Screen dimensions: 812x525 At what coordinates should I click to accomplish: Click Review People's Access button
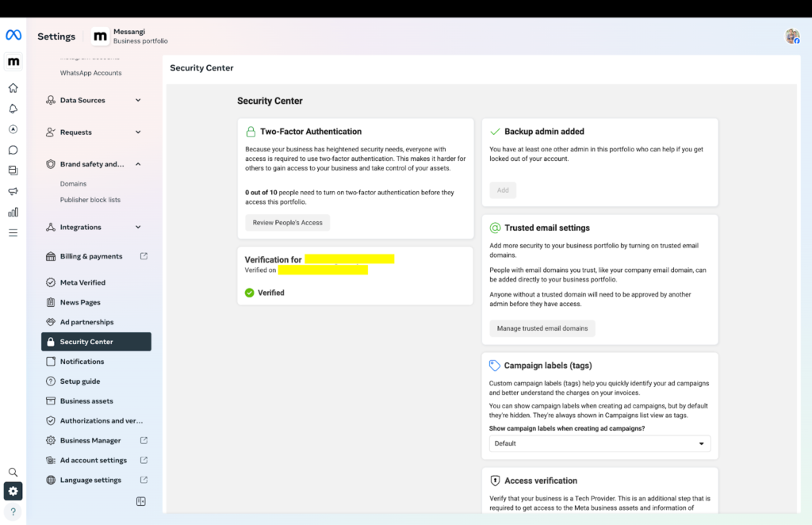(x=287, y=223)
